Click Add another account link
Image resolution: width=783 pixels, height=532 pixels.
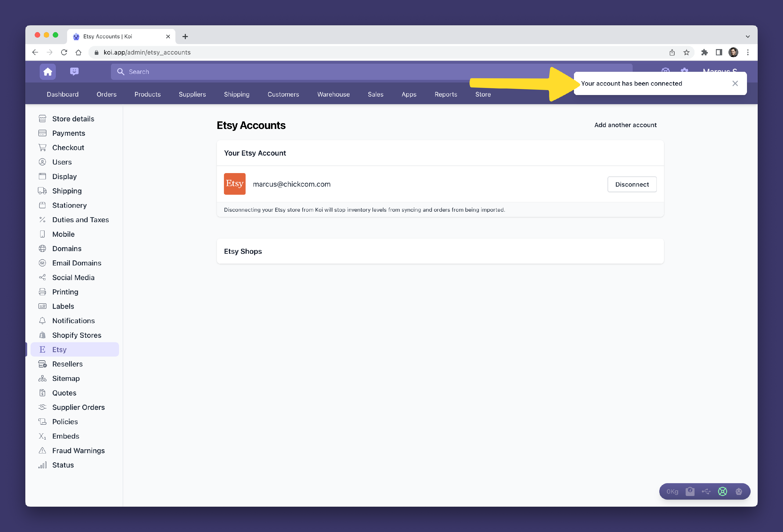pyautogui.click(x=625, y=125)
